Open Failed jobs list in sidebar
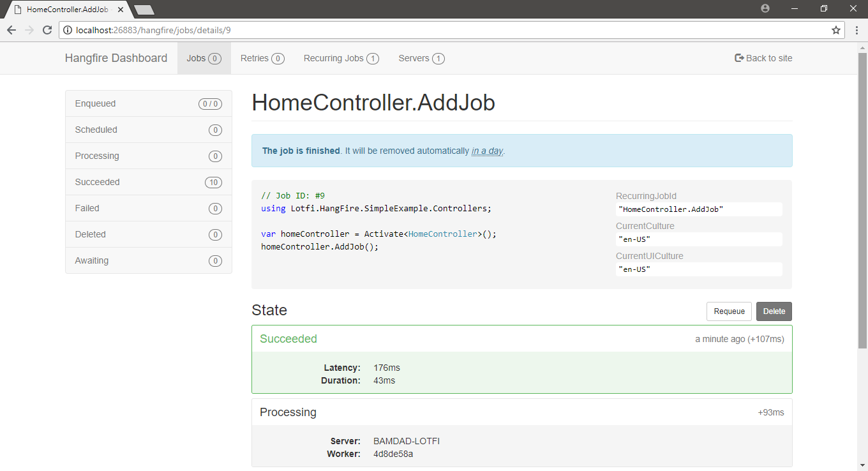Viewport: 868px width, 471px height. coord(149,208)
